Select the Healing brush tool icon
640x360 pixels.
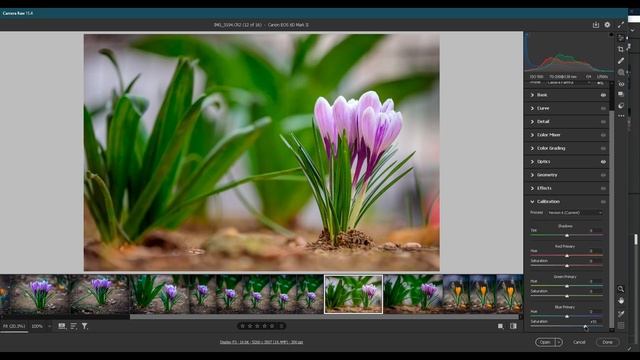tap(621, 61)
